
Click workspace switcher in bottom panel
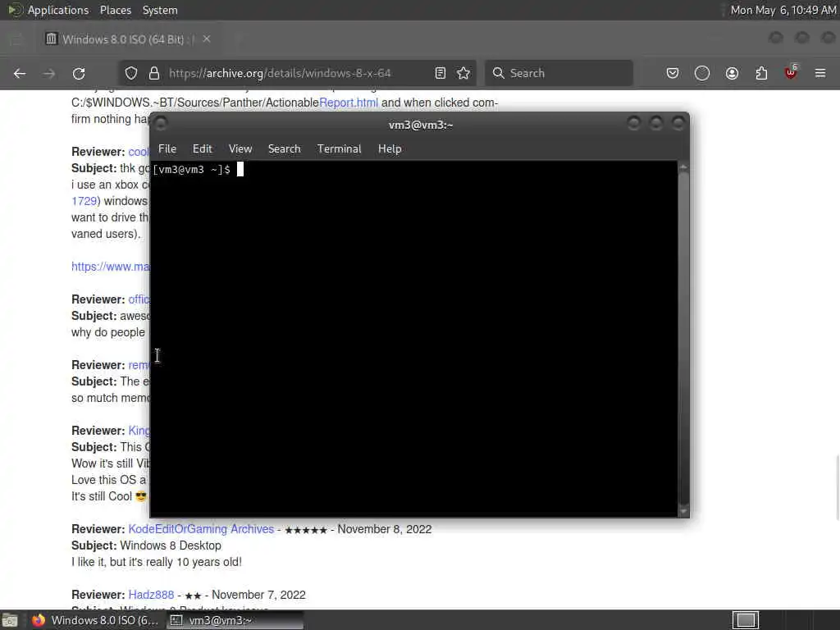(x=745, y=620)
